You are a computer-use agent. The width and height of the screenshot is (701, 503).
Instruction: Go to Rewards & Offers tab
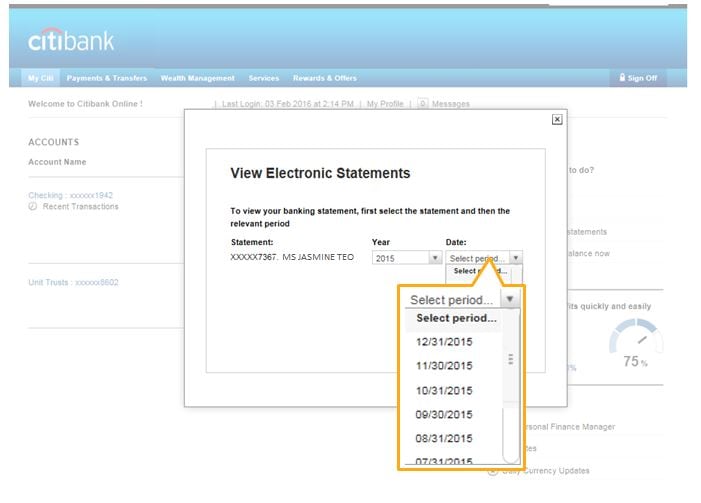coord(324,78)
